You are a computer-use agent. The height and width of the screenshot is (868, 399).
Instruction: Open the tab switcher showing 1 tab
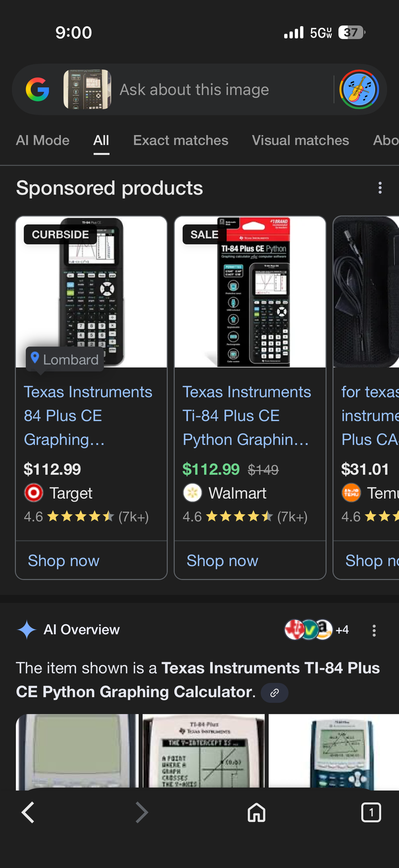(x=371, y=812)
